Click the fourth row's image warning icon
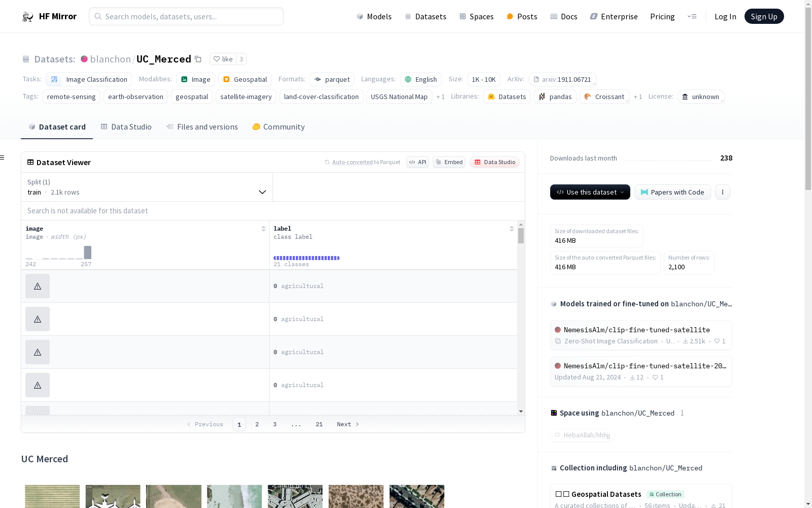812x508 pixels. [38, 385]
